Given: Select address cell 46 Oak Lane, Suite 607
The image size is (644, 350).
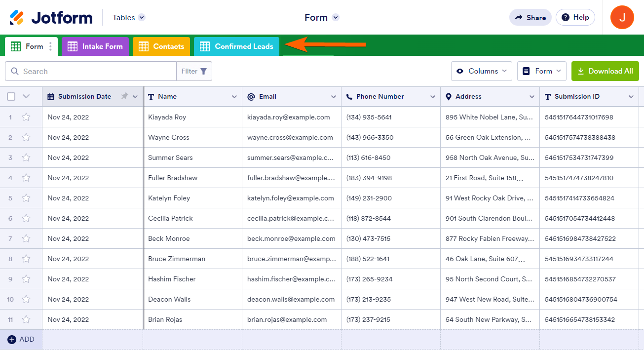Looking at the screenshot, I should tap(490, 259).
